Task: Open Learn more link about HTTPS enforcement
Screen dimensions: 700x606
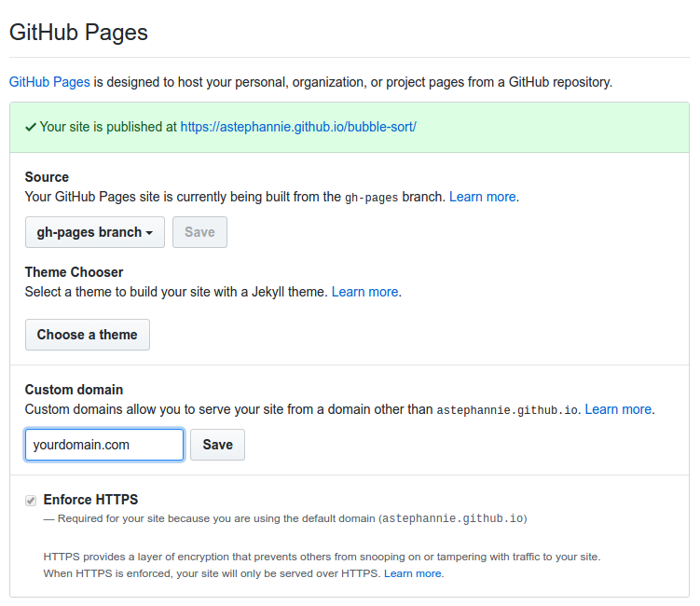Action: point(413,573)
